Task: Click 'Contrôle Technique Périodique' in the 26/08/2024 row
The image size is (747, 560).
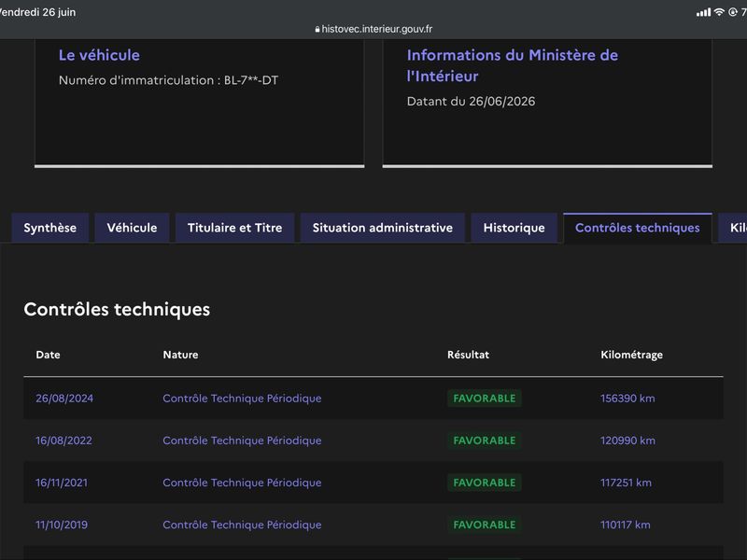Action: click(242, 399)
